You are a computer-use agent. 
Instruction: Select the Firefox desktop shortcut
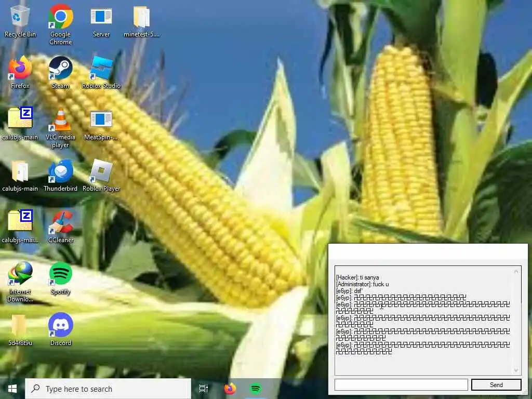point(20,73)
